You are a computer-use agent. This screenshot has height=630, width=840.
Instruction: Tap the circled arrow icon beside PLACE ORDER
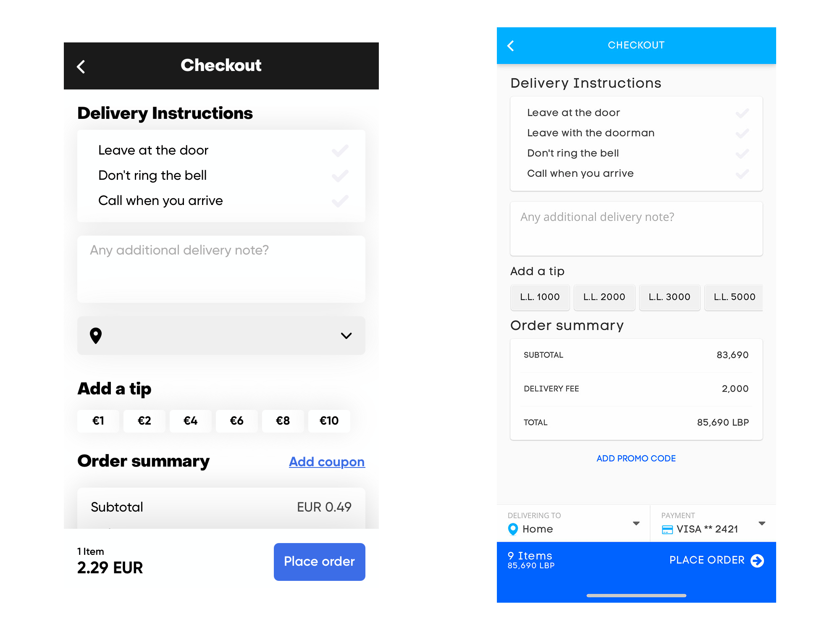(x=757, y=560)
